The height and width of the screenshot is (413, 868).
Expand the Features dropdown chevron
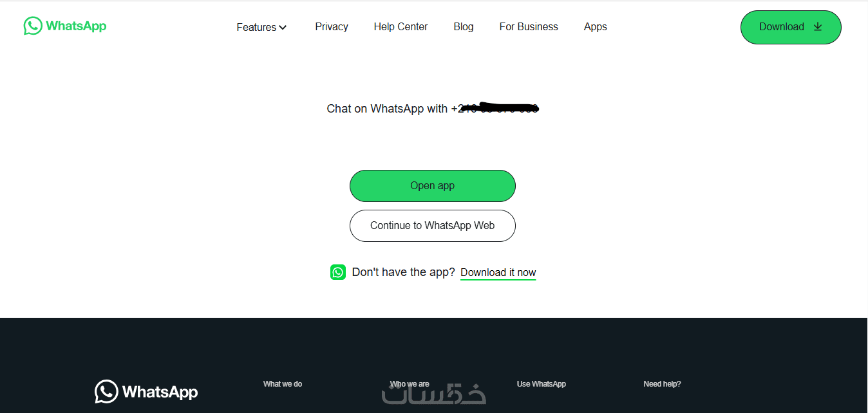pos(283,28)
